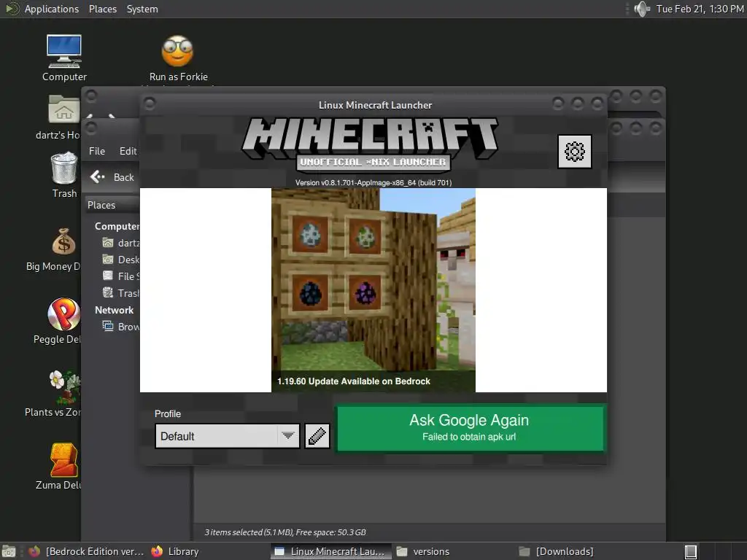The image size is (747, 560).
Task: Open the System menu
Action: pyautogui.click(x=142, y=9)
